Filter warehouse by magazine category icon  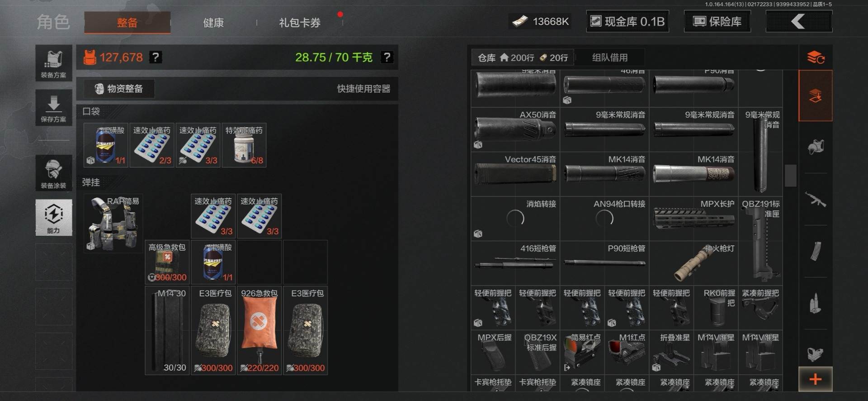click(816, 251)
